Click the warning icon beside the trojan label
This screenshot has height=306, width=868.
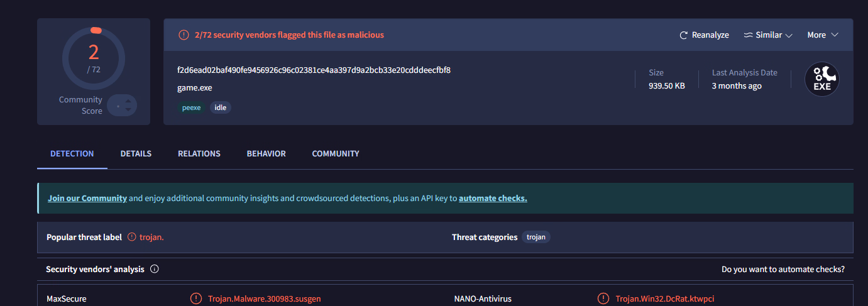[132, 237]
